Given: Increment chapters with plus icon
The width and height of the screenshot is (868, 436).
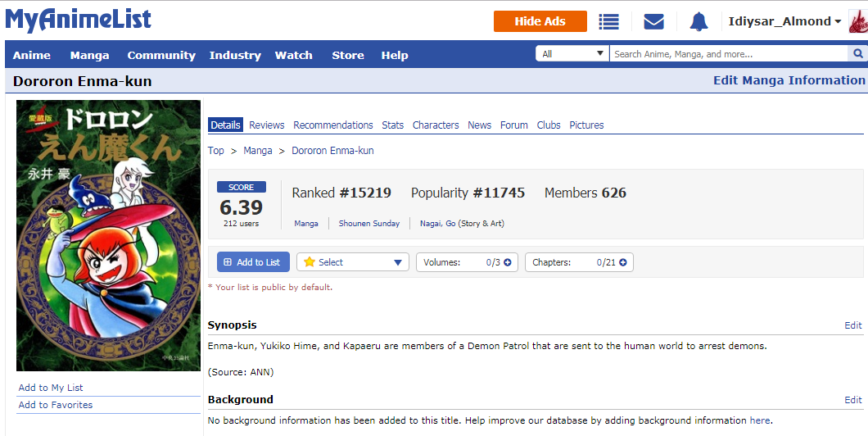Looking at the screenshot, I should click(623, 262).
